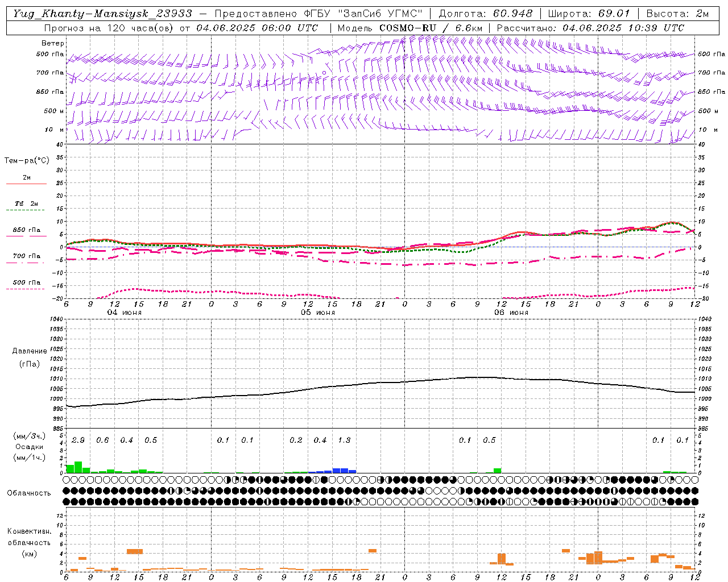This screenshot has width=728, height=582.
Task: Click the station title Yug_Khanty-Mansiysk_23933
Action: tap(103, 14)
